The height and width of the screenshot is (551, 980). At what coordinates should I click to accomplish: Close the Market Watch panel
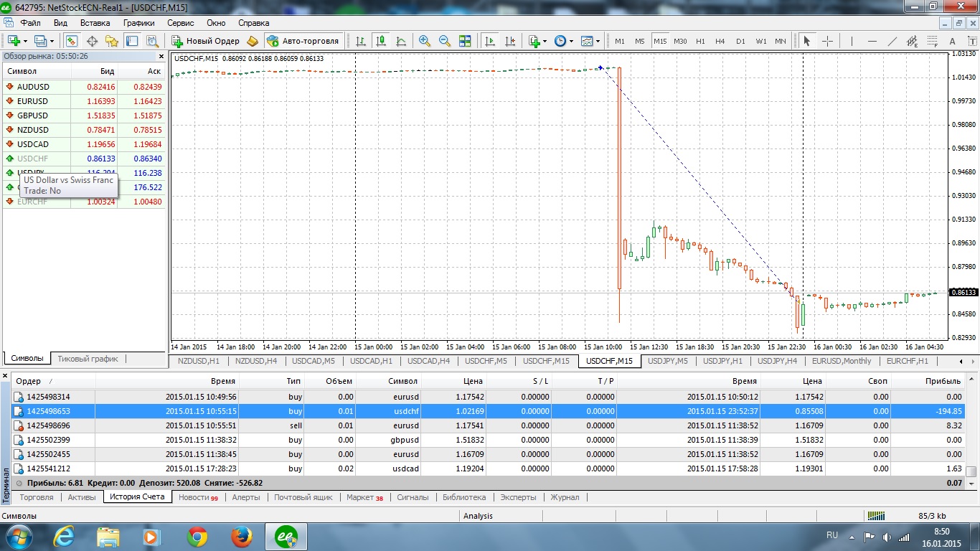point(161,56)
